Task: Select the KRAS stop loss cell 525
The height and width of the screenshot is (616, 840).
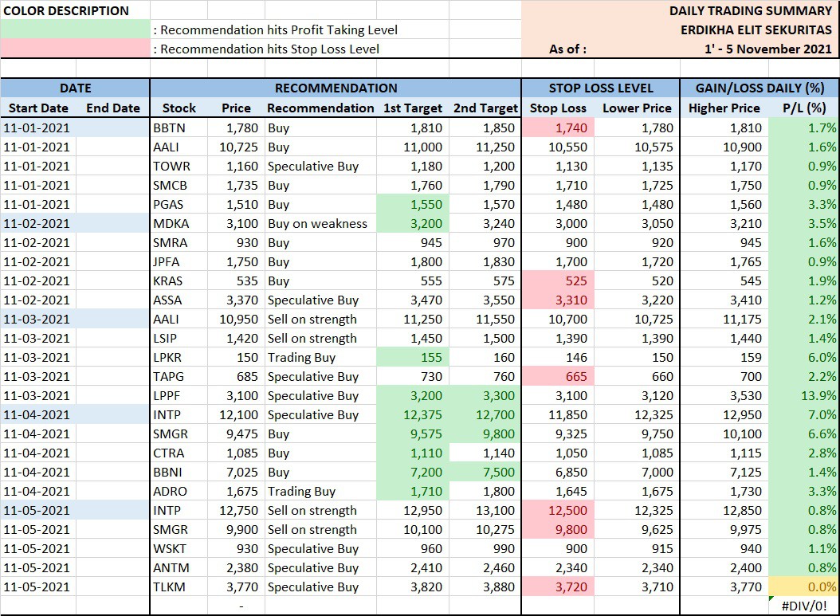Action: coord(558,281)
